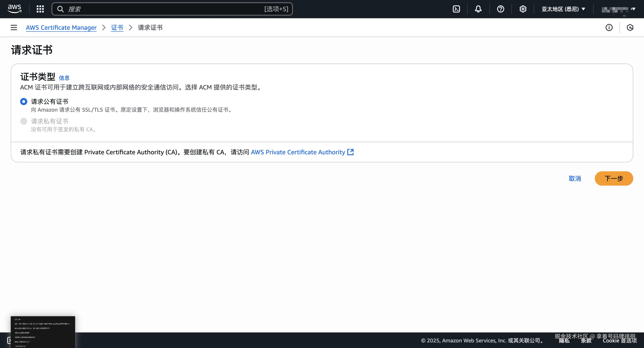Image resolution: width=644 pixels, height=348 pixels.
Task: Toggle the hamburger side navigation menu
Action: pos(14,28)
